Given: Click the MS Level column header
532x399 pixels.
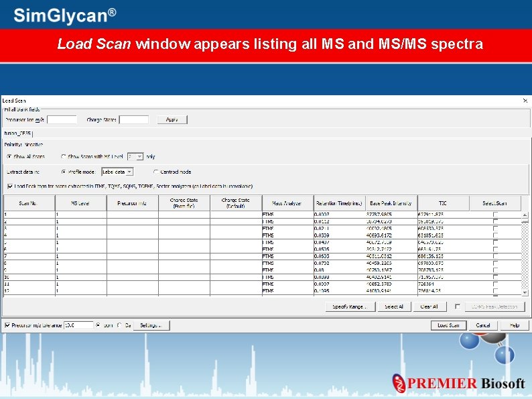Looking at the screenshot, I should pos(81,203).
